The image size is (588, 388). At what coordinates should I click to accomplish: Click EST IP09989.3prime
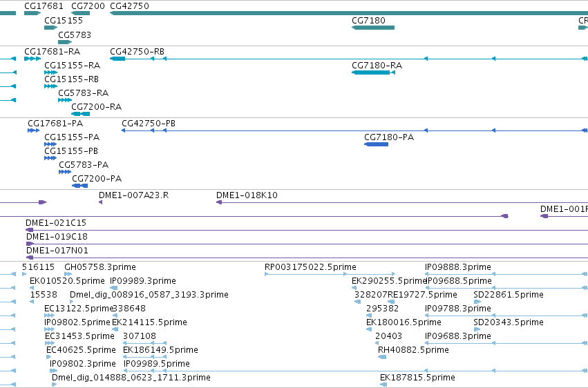tap(113, 288)
